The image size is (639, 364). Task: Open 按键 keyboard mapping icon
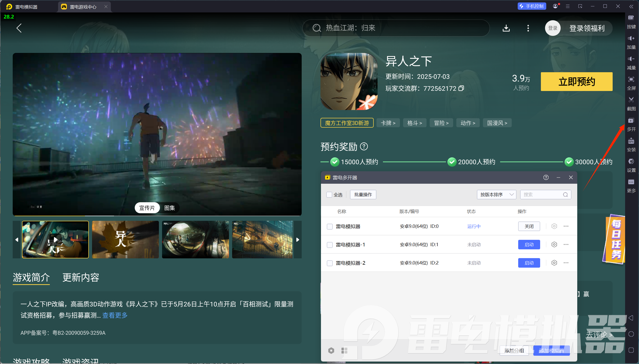(x=631, y=18)
